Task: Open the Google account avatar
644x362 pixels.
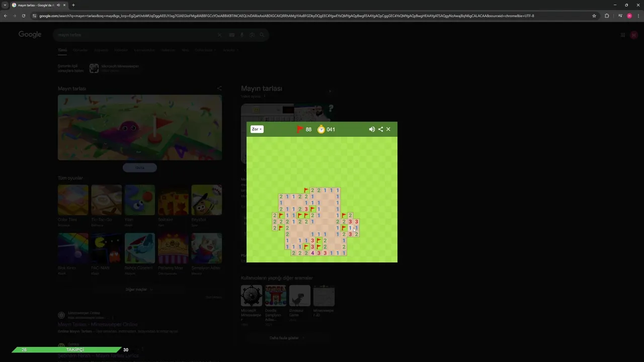Action: tap(634, 35)
